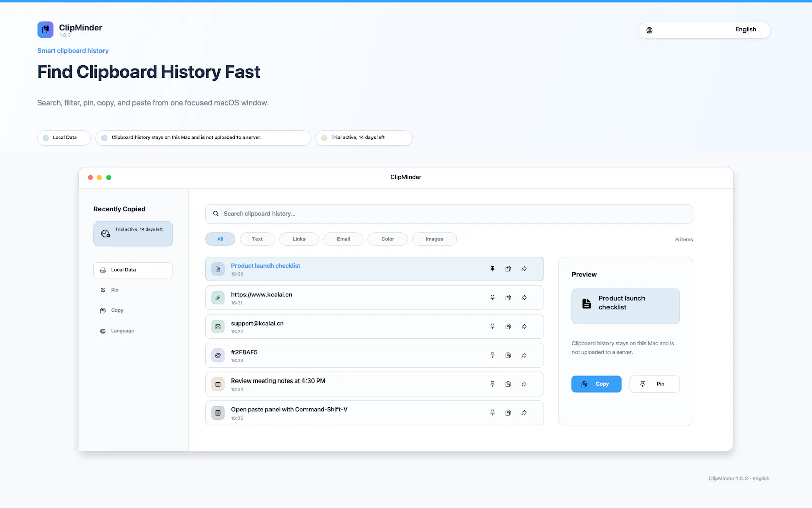Click the top Trial active, 14 days left pill

364,138
